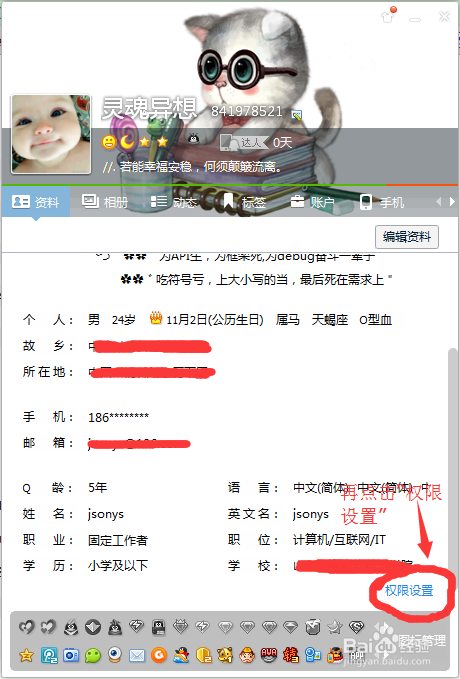
Task: Open the 账户 tab
Action: 312,202
